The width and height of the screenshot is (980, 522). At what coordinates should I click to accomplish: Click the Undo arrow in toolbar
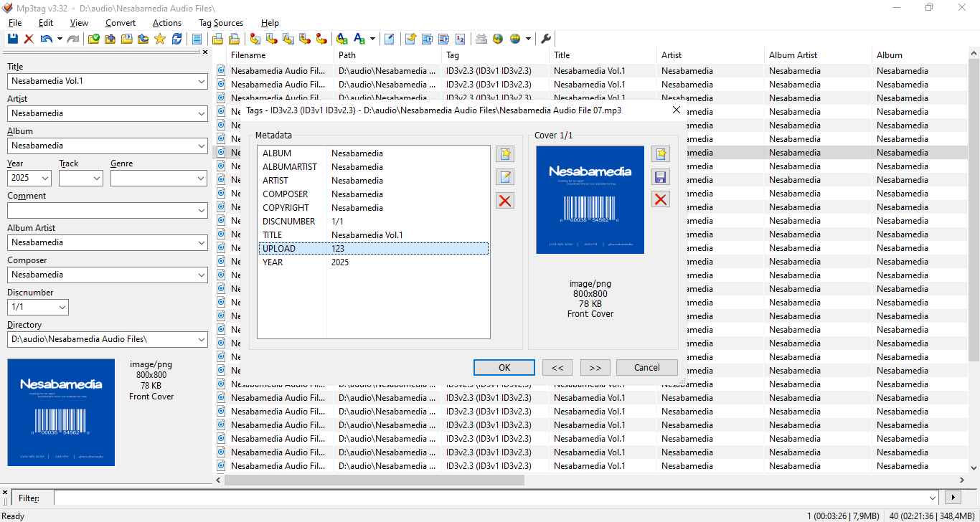point(47,39)
